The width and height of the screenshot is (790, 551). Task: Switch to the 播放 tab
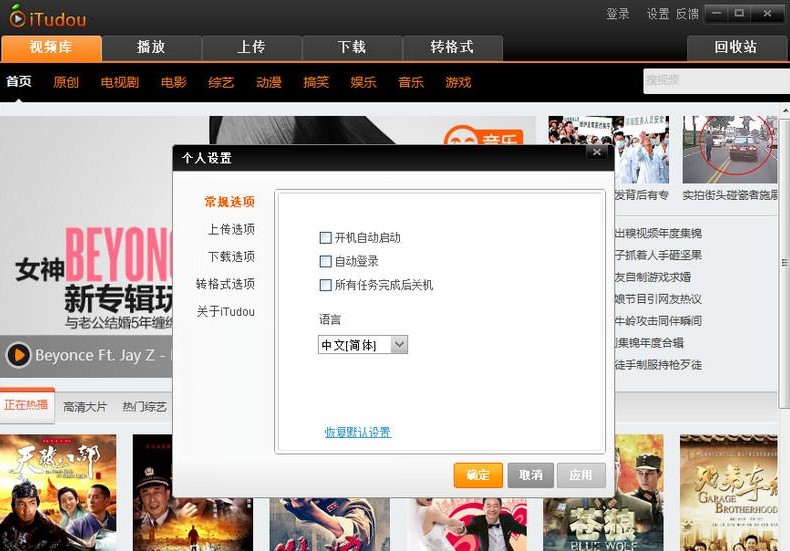[x=151, y=47]
